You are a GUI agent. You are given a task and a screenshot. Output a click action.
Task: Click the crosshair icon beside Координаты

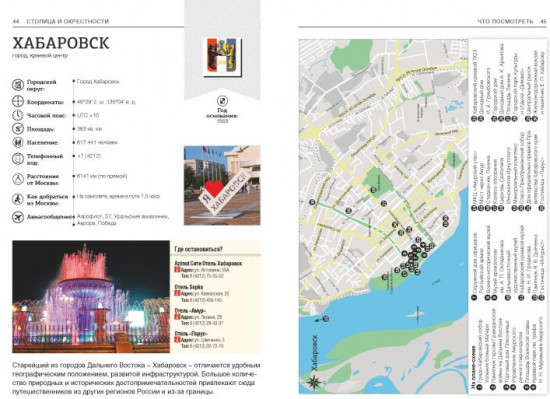pos(18,102)
